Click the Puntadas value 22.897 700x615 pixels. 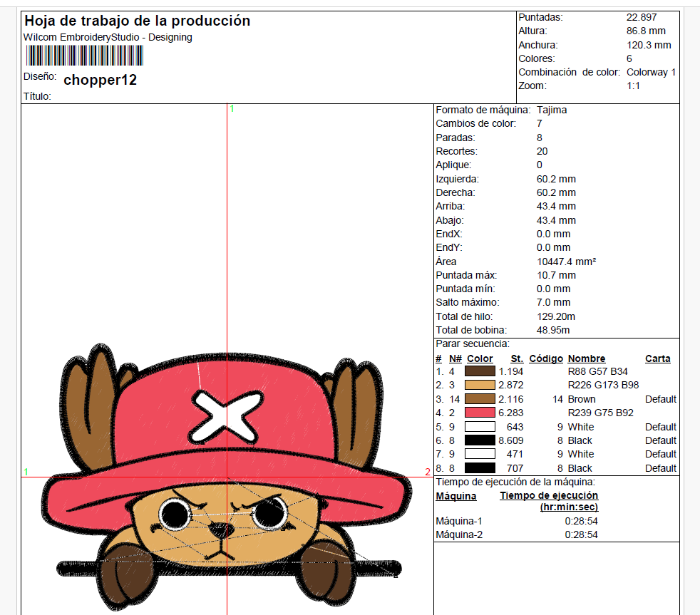642,17
